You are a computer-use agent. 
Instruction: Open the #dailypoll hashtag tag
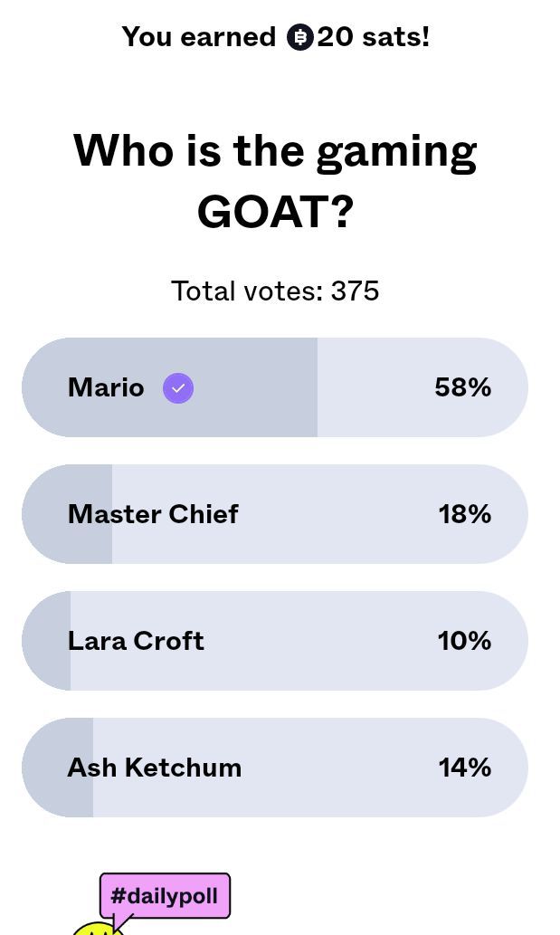click(x=165, y=896)
